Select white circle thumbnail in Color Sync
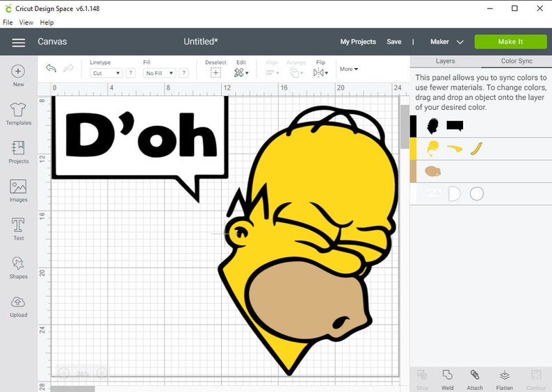552x392 pixels. coord(477,193)
